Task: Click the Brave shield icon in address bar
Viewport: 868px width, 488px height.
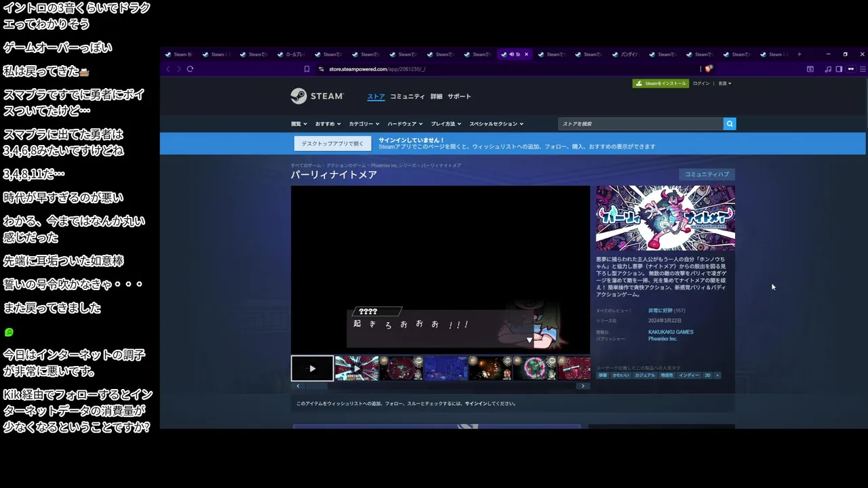Action: tap(709, 69)
